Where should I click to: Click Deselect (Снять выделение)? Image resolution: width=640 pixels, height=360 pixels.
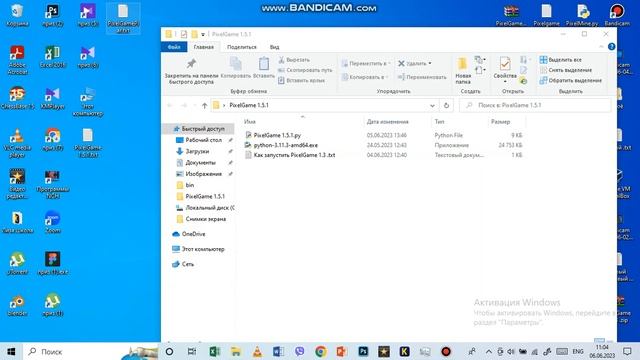(566, 70)
